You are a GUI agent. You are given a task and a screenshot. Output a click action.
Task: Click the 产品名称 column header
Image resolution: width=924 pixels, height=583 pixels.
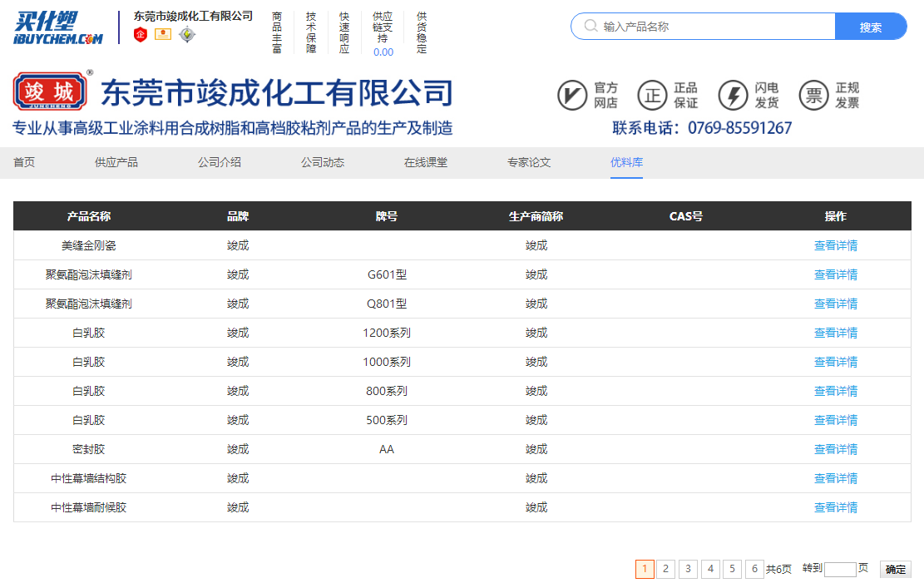coord(89,216)
